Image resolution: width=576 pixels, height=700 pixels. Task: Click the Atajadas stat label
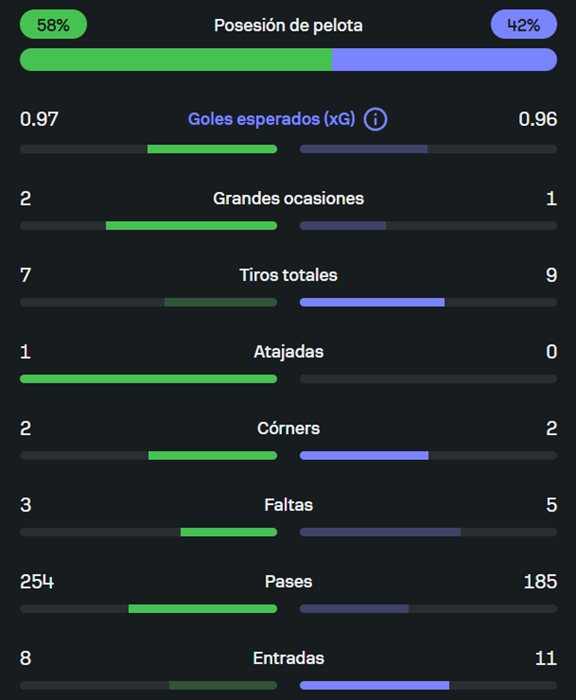pyautogui.click(x=288, y=352)
